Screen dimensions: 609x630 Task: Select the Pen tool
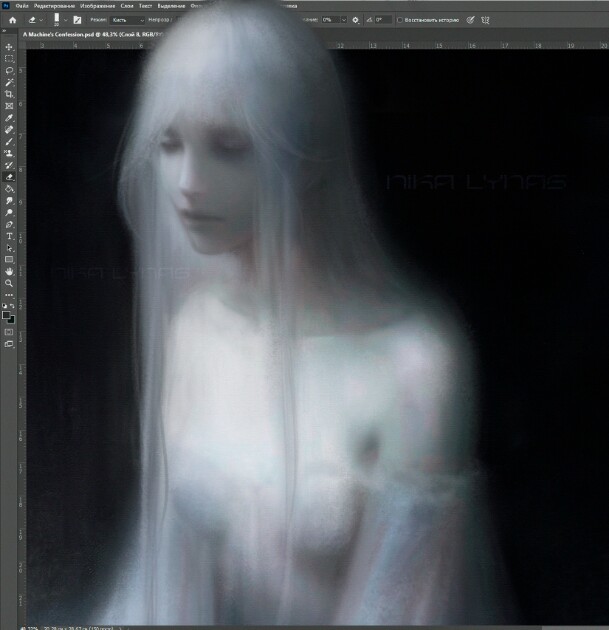click(9, 225)
